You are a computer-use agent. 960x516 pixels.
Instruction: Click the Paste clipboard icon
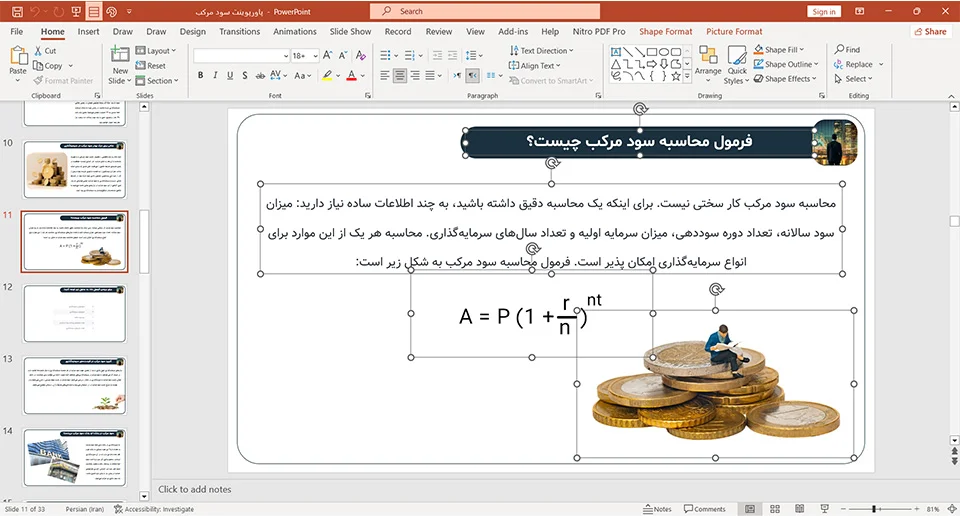click(18, 56)
